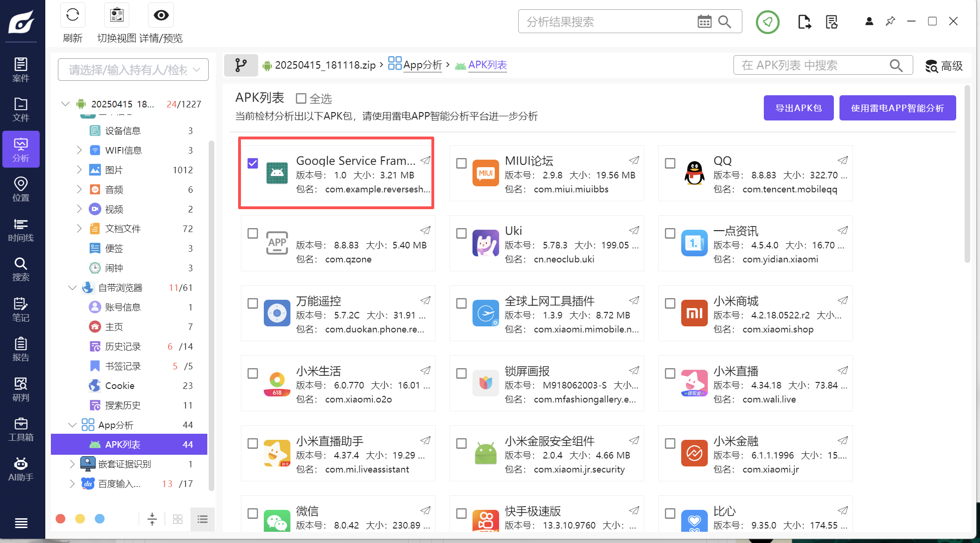The height and width of the screenshot is (543, 980).
Task: Click the green shield icon in top bar
Action: [767, 22]
